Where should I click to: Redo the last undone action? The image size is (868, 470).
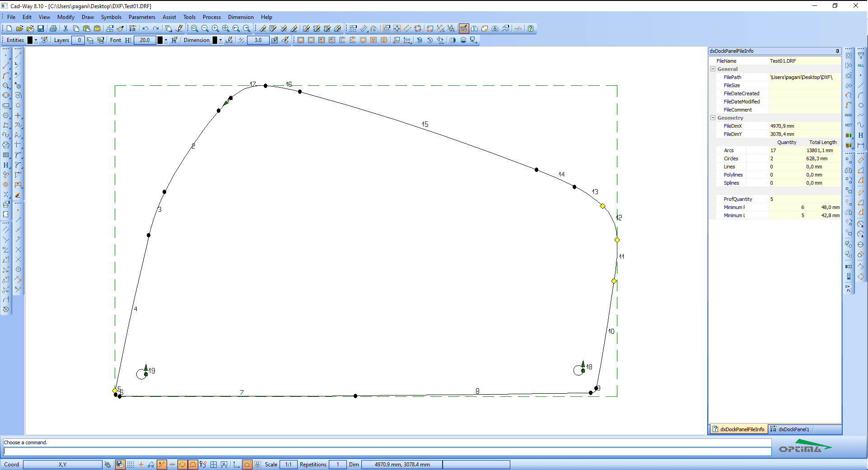coord(156,28)
